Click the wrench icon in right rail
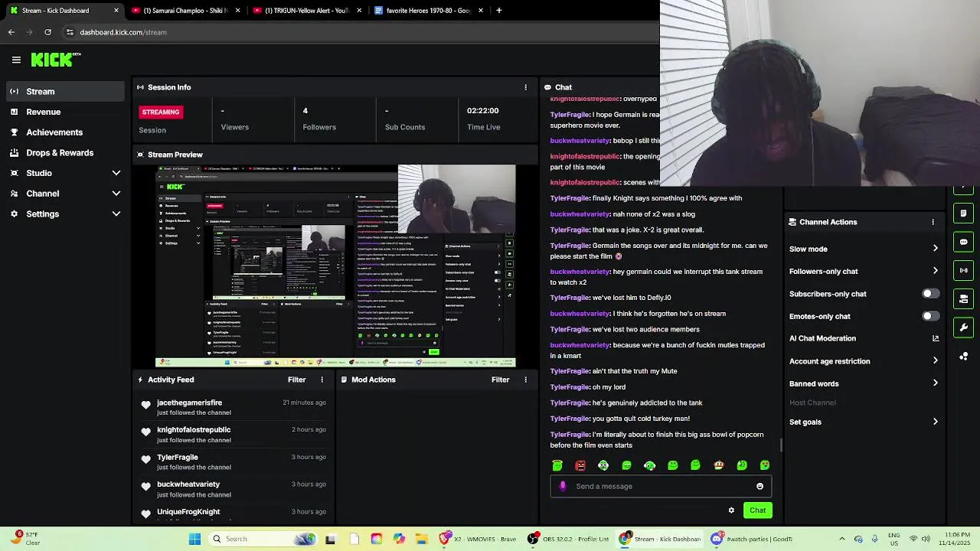 964,328
